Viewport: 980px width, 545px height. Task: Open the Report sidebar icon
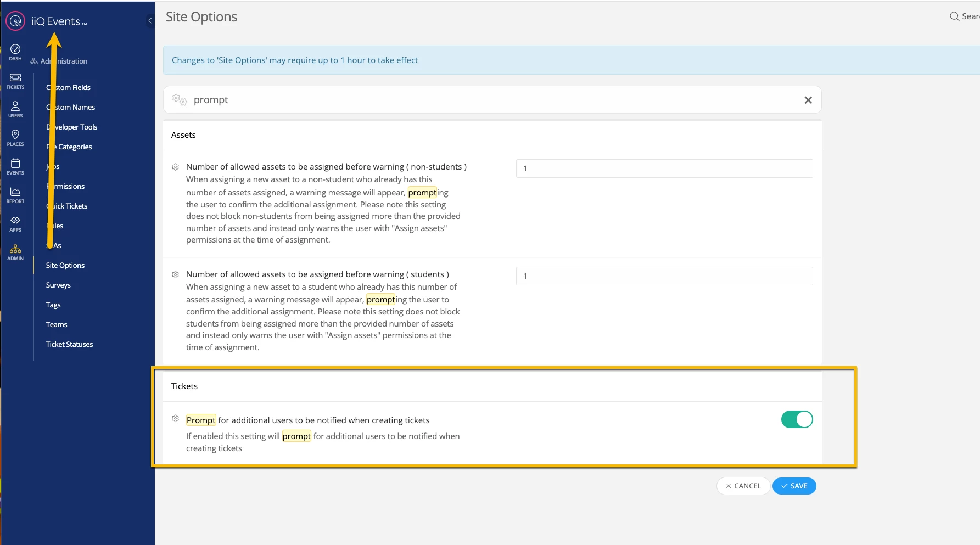pyautogui.click(x=15, y=195)
